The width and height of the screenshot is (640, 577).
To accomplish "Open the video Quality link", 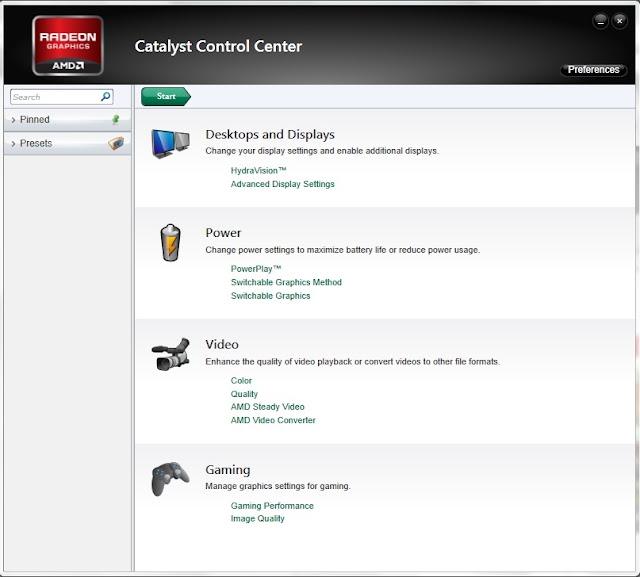I will point(244,394).
